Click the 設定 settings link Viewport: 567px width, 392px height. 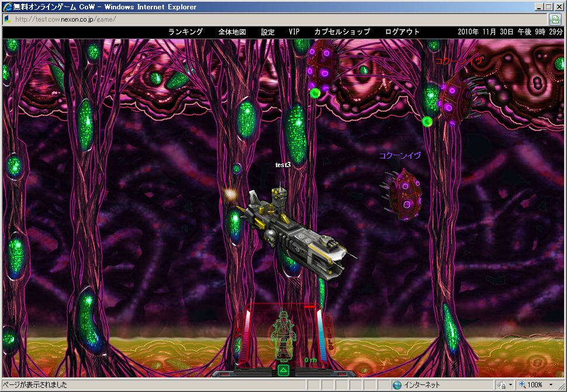click(x=268, y=32)
